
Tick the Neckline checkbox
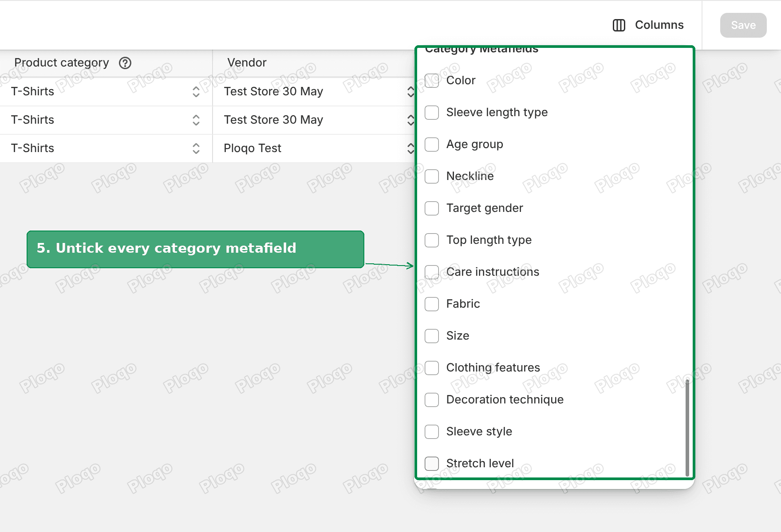tap(432, 176)
